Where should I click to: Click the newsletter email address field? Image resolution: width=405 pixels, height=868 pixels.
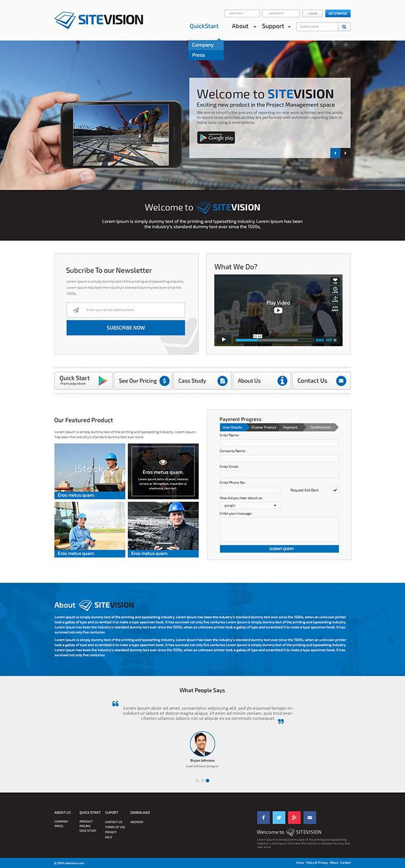pos(126,310)
